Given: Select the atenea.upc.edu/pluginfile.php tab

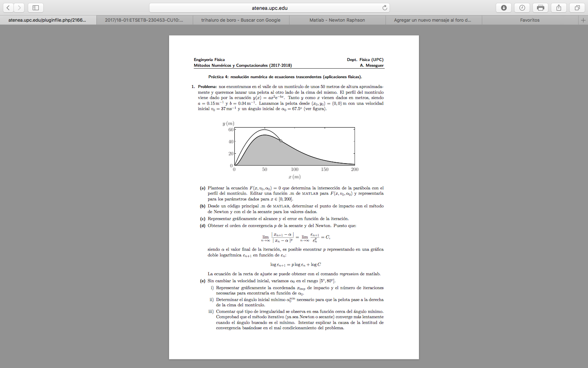Looking at the screenshot, I should pyautogui.click(x=48, y=20).
